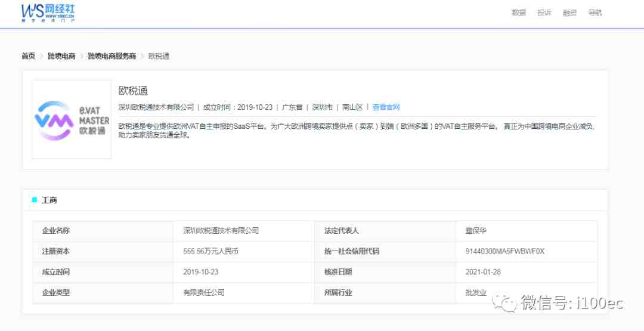Select the 555.56万元人民币 value
The width and height of the screenshot is (644, 331).
(x=210, y=251)
